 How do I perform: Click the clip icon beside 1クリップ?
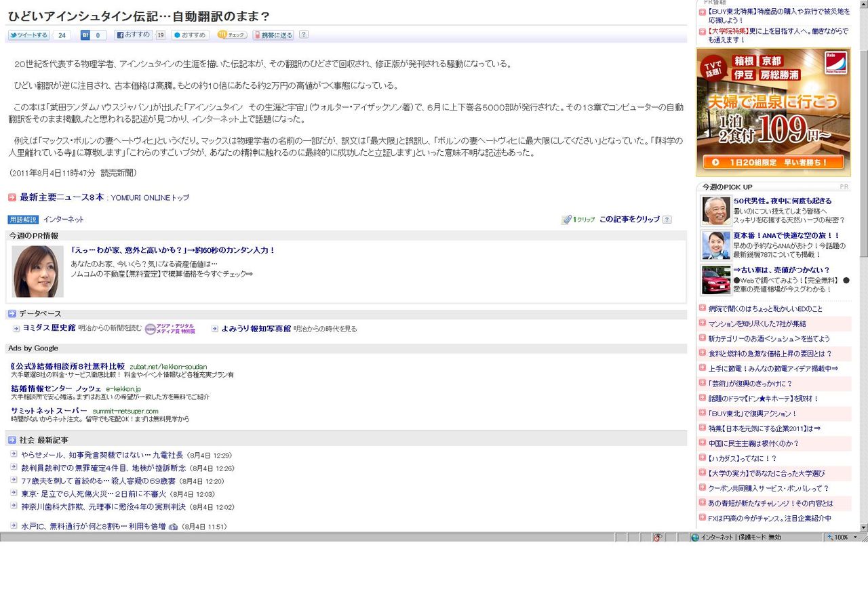pos(566,220)
